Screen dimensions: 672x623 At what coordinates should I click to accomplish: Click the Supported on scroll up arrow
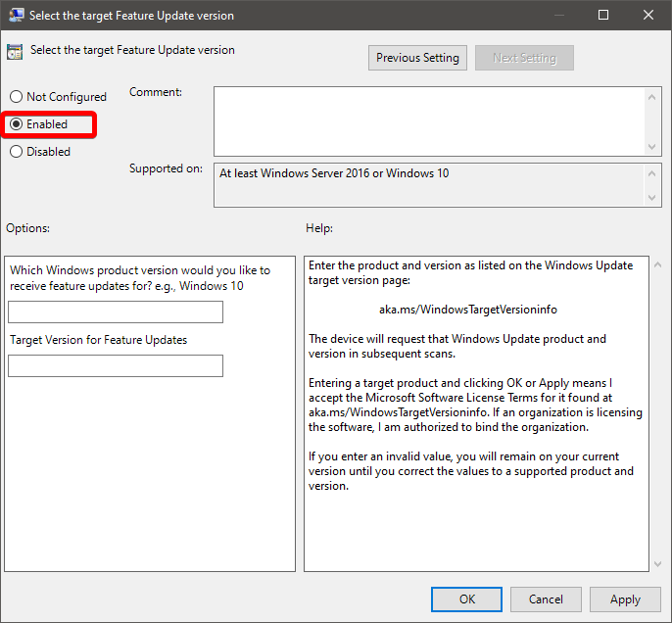[651, 173]
